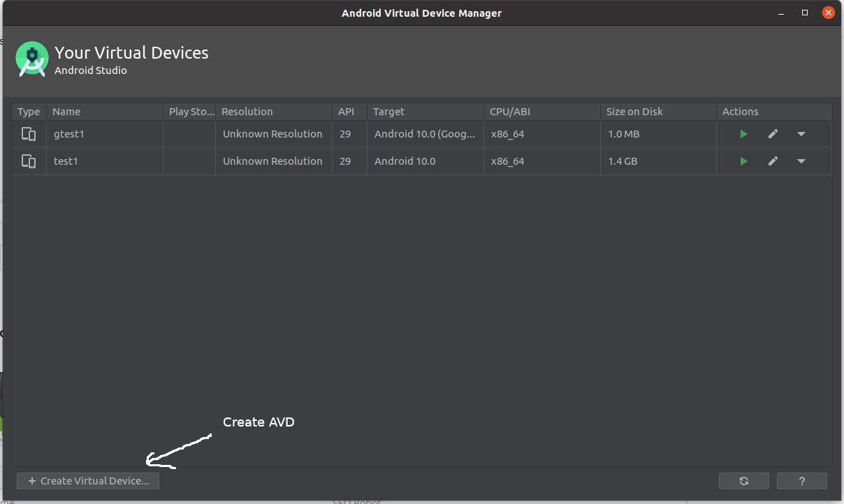Screen dimensions: 844x504
Task: Click the Android Studio logo
Action: (31, 59)
